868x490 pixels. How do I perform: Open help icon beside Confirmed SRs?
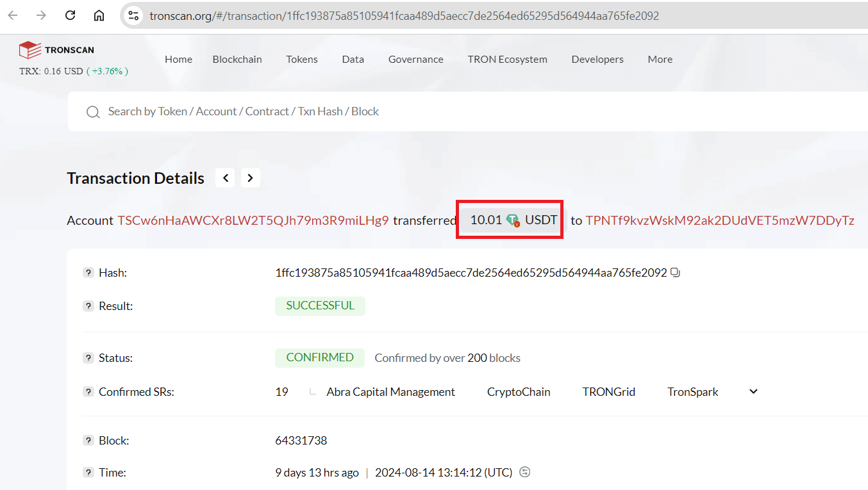[88, 392]
